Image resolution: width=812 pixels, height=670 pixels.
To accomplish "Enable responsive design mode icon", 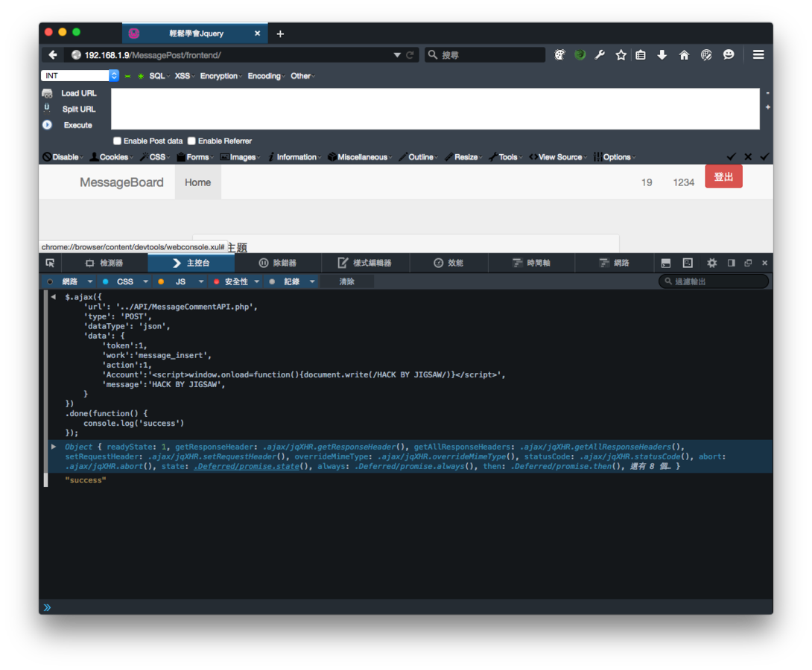I will coord(688,263).
